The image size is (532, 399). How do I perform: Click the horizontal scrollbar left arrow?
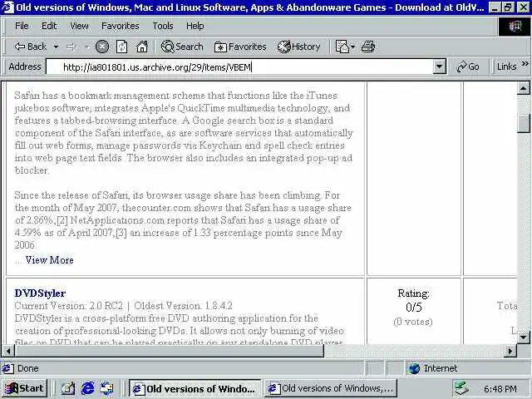(8, 351)
